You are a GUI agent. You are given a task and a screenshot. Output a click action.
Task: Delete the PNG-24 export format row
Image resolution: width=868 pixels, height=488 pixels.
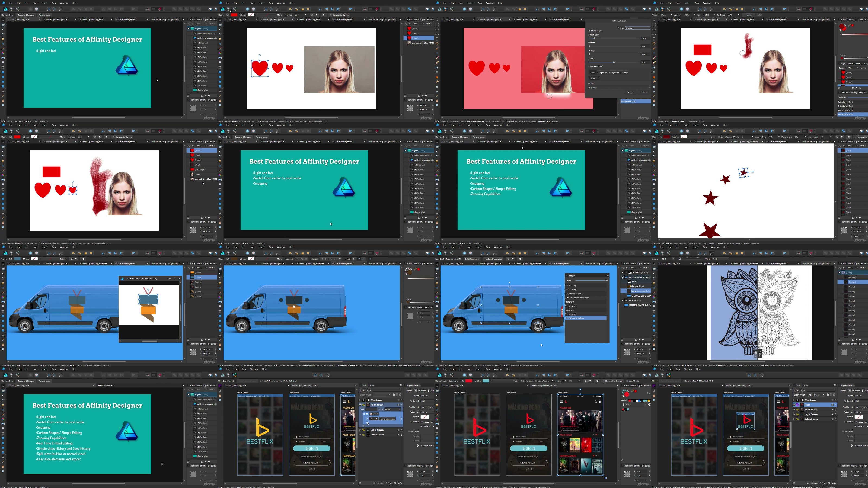364,414
